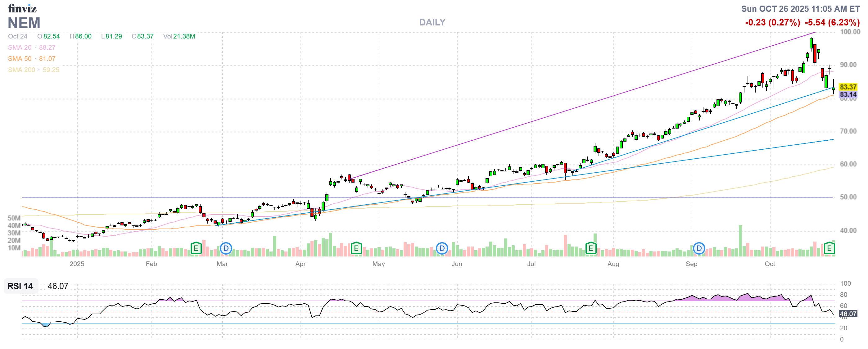Click the 46.07 RSI value tag on right axis

(x=848, y=314)
